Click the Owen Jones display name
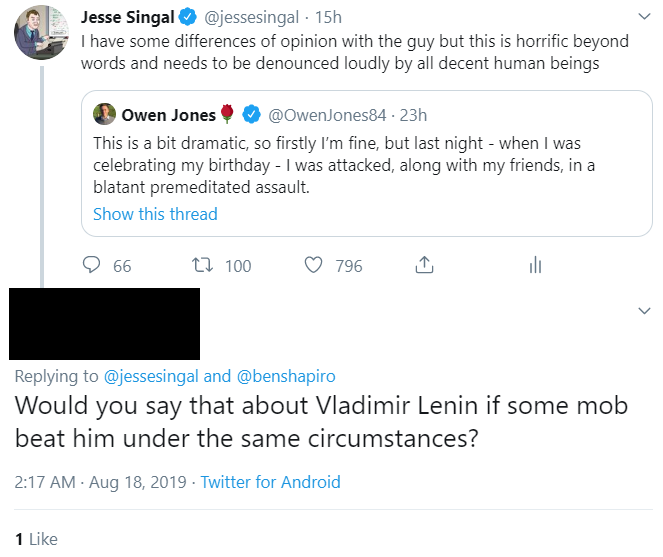The width and height of the screenshot is (663, 557). [x=168, y=115]
